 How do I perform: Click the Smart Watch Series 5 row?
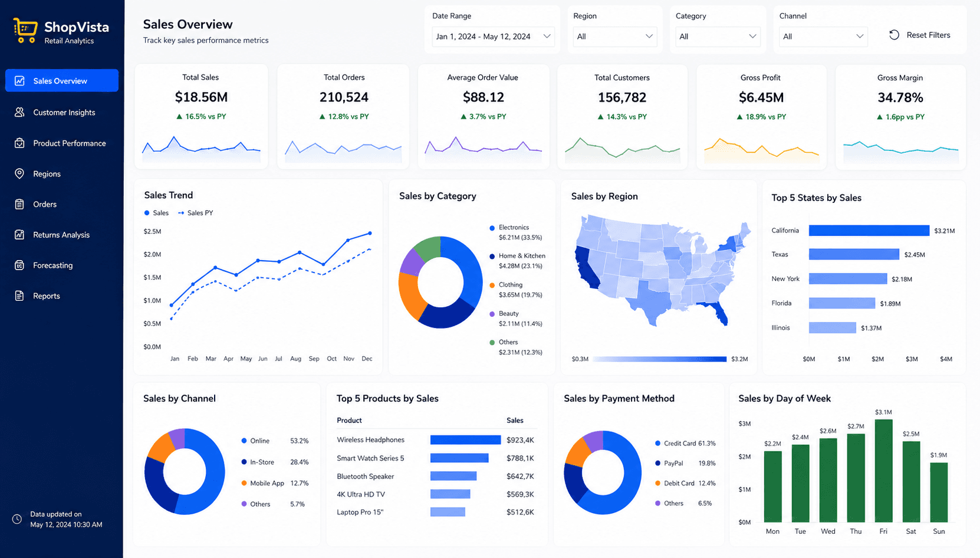point(435,458)
